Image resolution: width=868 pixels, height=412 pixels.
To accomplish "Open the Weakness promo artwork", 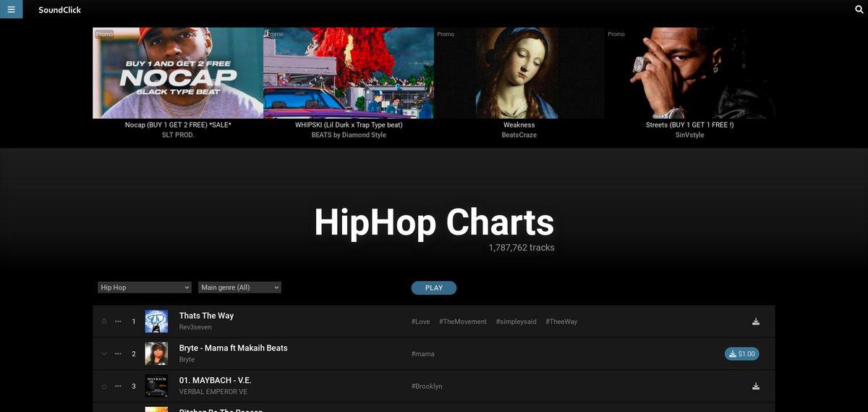I will tap(519, 73).
